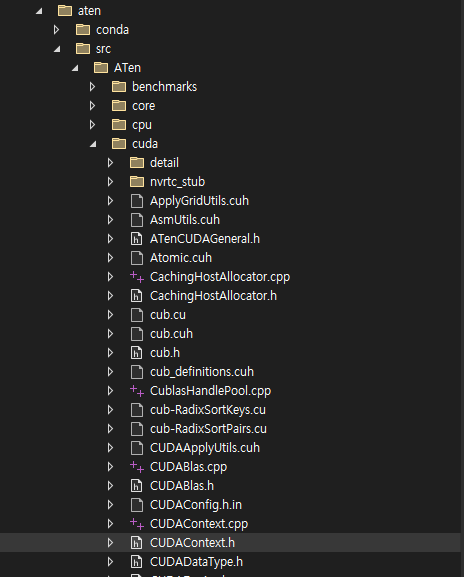Click the C++ icon beside CachingHostAllocator.cpp
This screenshot has width=464, height=577.
pyautogui.click(x=137, y=277)
